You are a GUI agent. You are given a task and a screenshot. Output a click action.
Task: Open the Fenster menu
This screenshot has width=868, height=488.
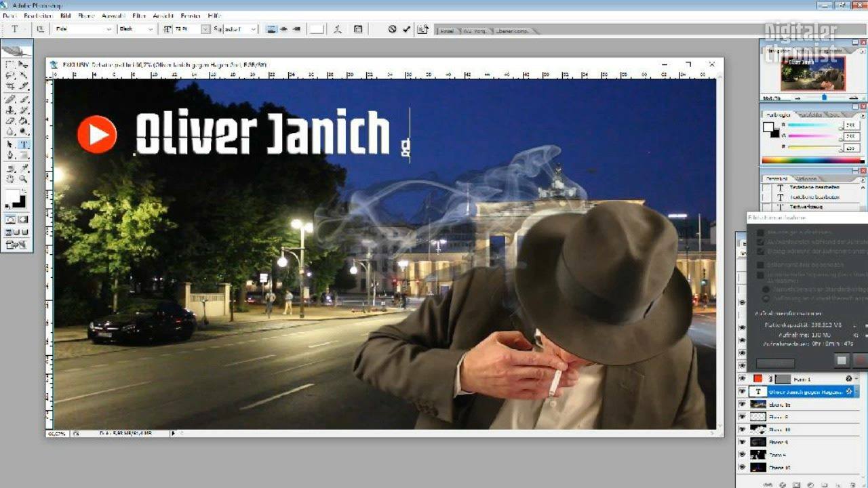point(191,15)
